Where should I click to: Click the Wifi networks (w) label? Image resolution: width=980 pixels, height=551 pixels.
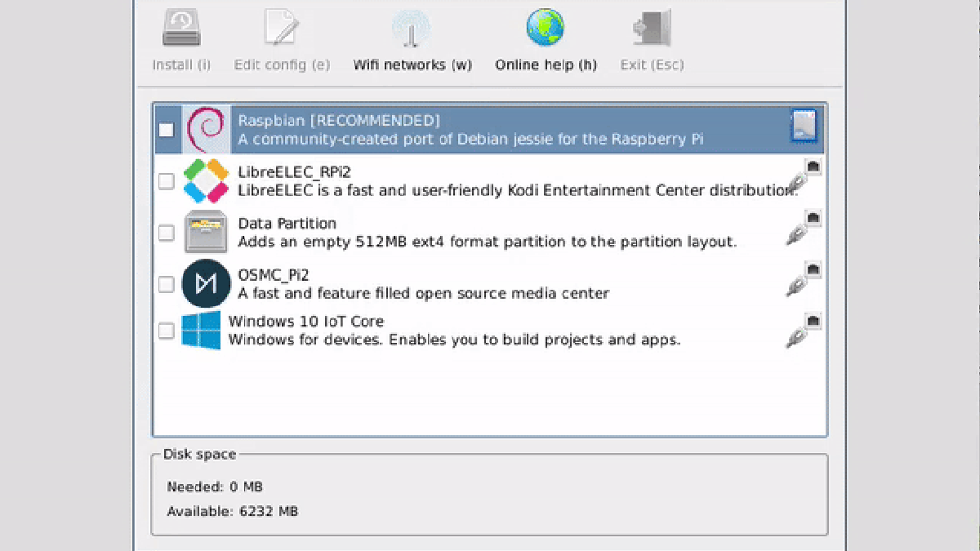coord(412,65)
